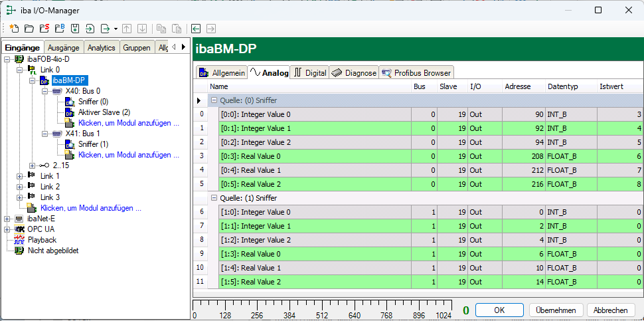Open the export icon dropdown arrow

[116, 29]
